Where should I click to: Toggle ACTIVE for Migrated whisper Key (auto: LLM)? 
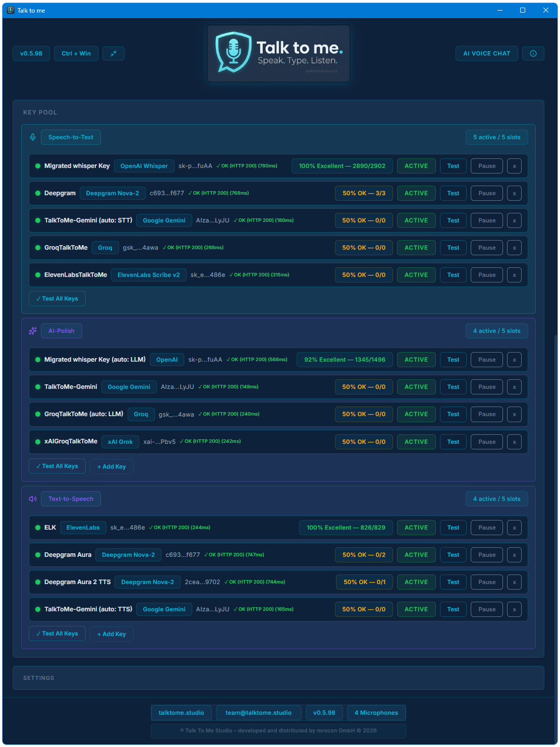click(416, 360)
